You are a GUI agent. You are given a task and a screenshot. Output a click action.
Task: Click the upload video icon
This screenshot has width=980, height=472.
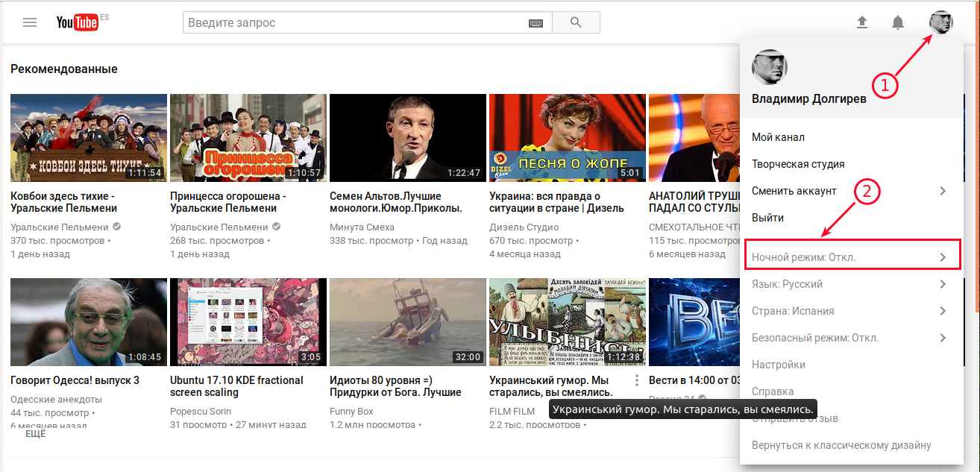click(x=862, y=22)
